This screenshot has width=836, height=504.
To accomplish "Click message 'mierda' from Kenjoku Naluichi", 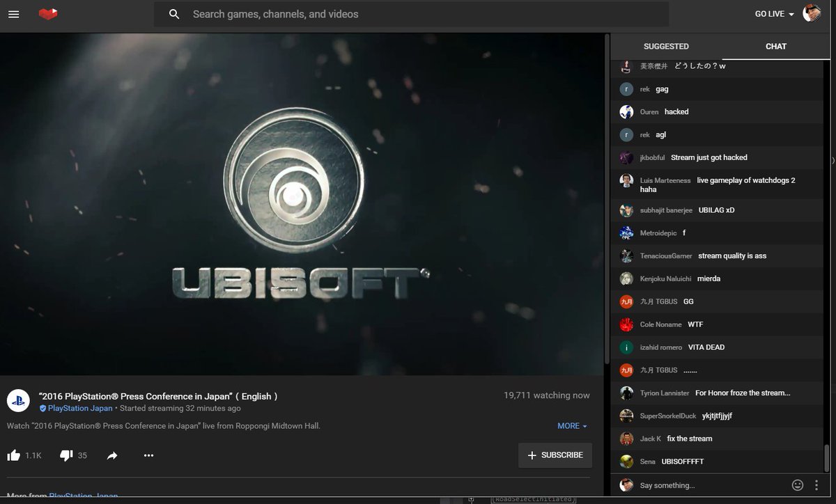I will (709, 278).
